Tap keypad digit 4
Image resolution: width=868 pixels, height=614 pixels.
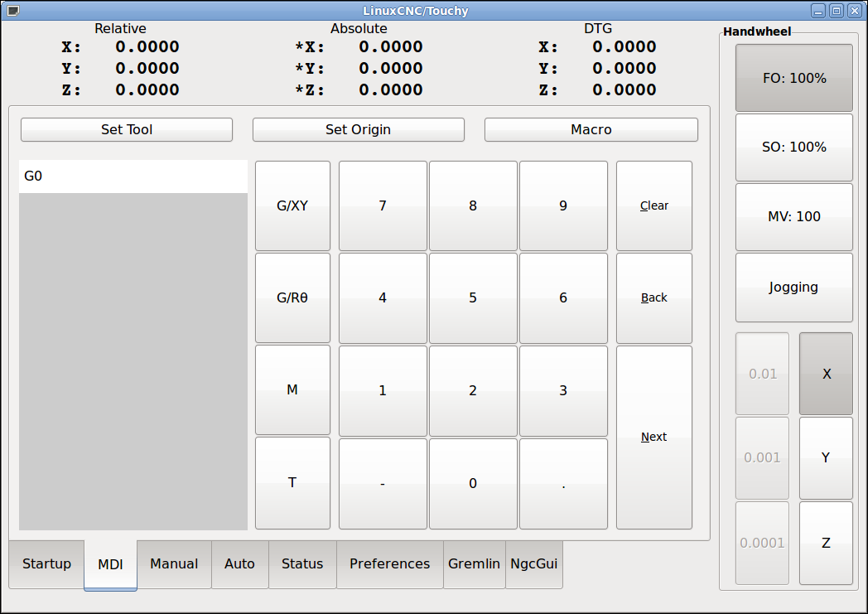pos(383,297)
